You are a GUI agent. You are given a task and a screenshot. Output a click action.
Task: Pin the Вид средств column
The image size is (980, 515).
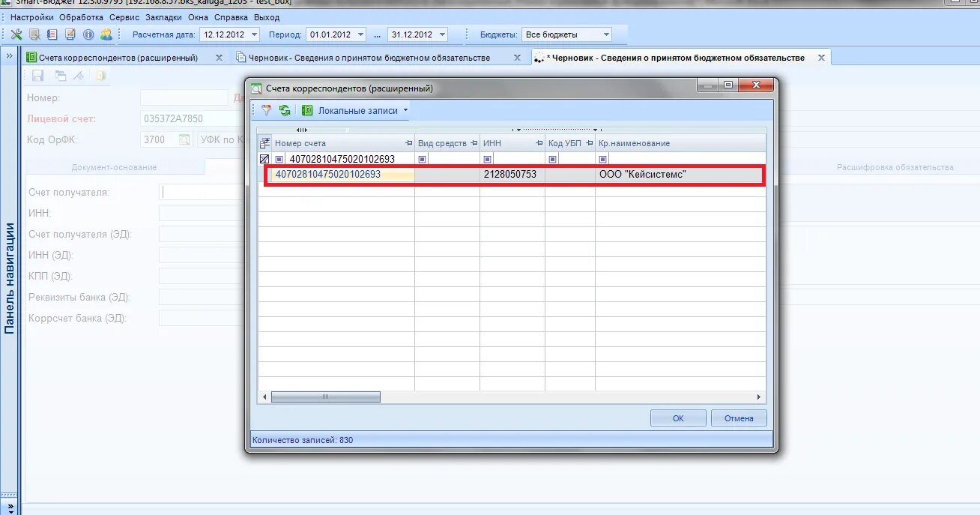pyautogui.click(x=474, y=143)
